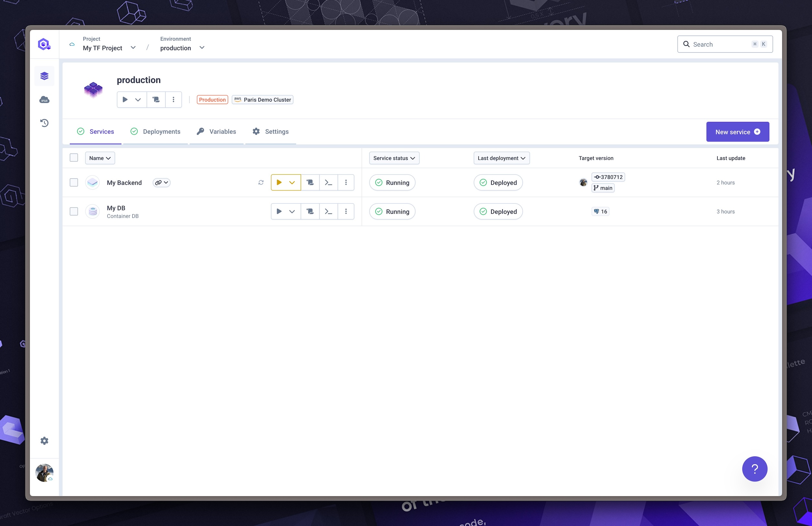Viewport: 812px width, 526px height.
Task: Toggle the checkbox for My Backend row
Action: coord(73,182)
